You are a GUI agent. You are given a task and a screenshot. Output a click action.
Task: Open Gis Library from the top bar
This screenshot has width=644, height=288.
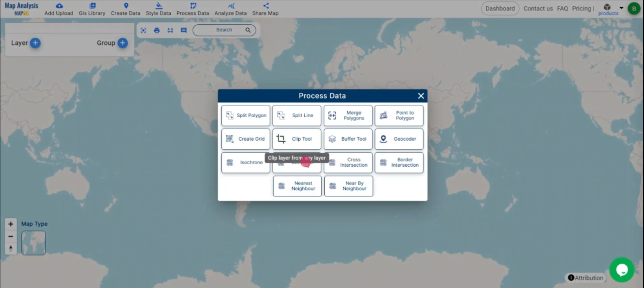click(92, 9)
